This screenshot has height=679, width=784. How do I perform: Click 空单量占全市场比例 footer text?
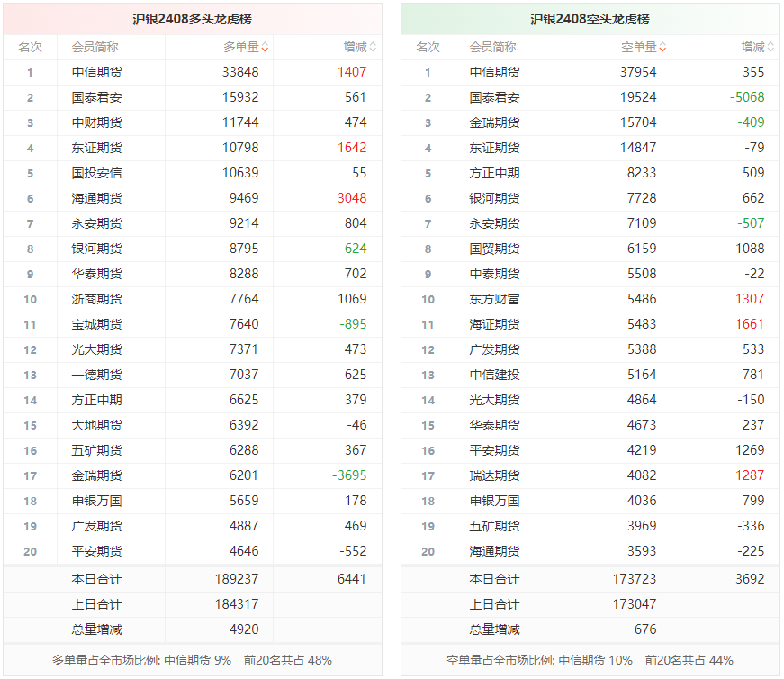[x=590, y=660]
